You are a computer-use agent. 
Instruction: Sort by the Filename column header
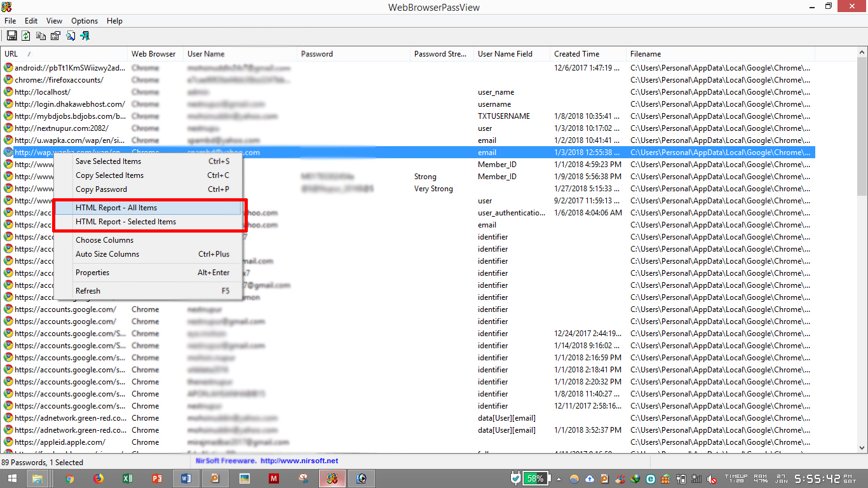[x=721, y=54]
